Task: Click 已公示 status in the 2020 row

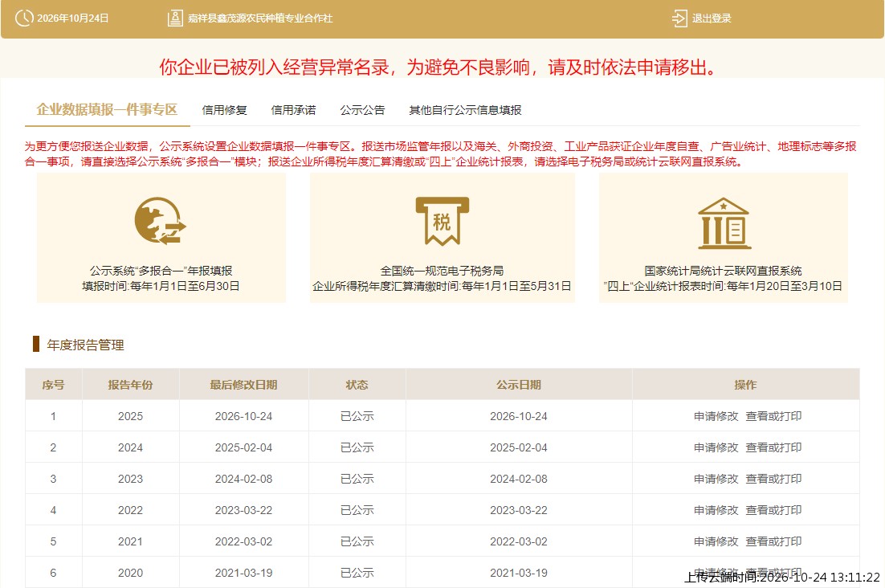Action: coord(357,573)
